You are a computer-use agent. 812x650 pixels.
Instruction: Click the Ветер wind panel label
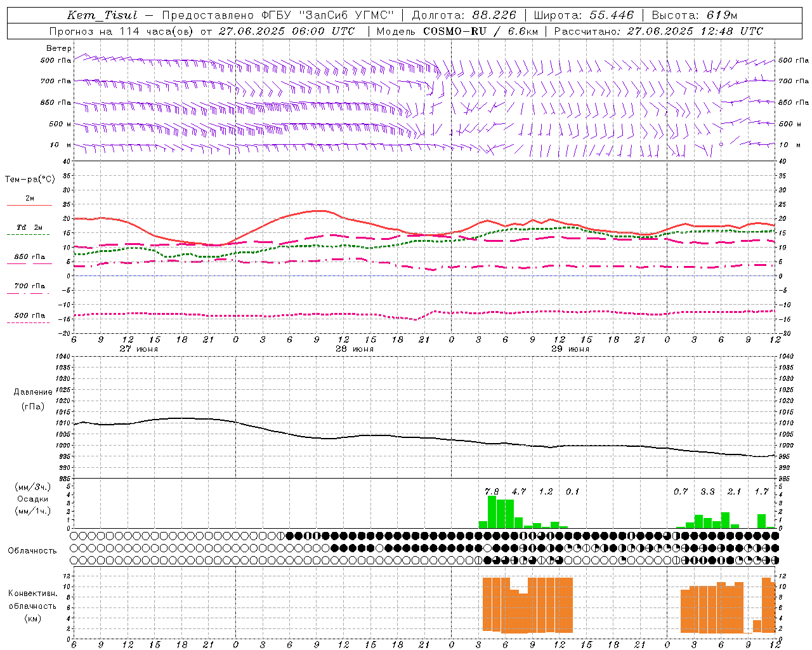click(59, 48)
